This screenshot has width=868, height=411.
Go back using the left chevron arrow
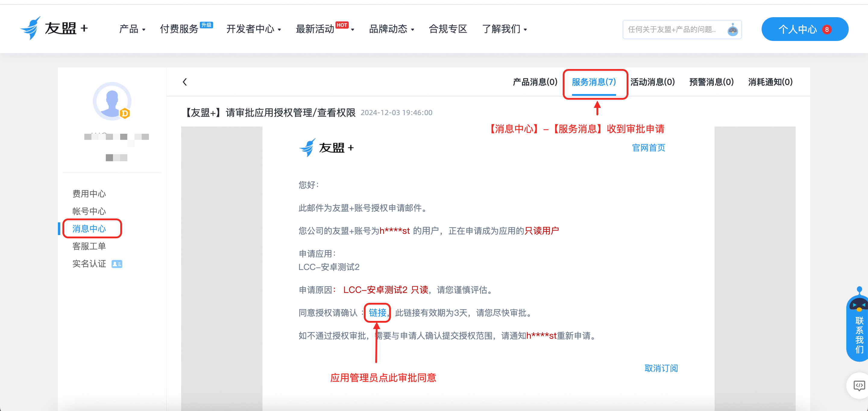185,82
